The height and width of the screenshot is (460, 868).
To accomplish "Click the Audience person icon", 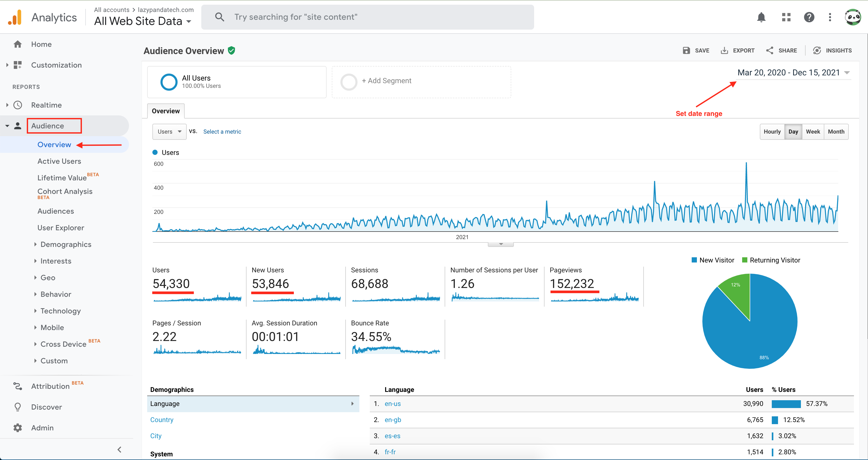I will point(17,126).
